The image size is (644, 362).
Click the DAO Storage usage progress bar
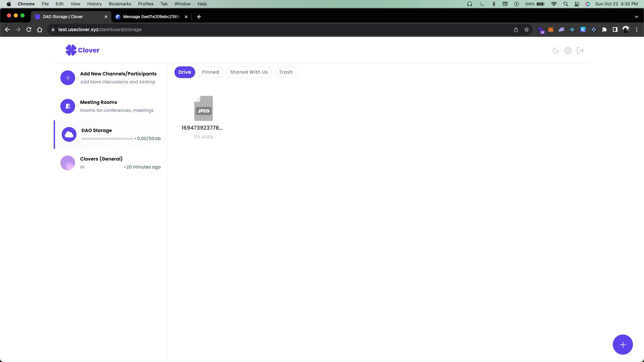(107, 138)
